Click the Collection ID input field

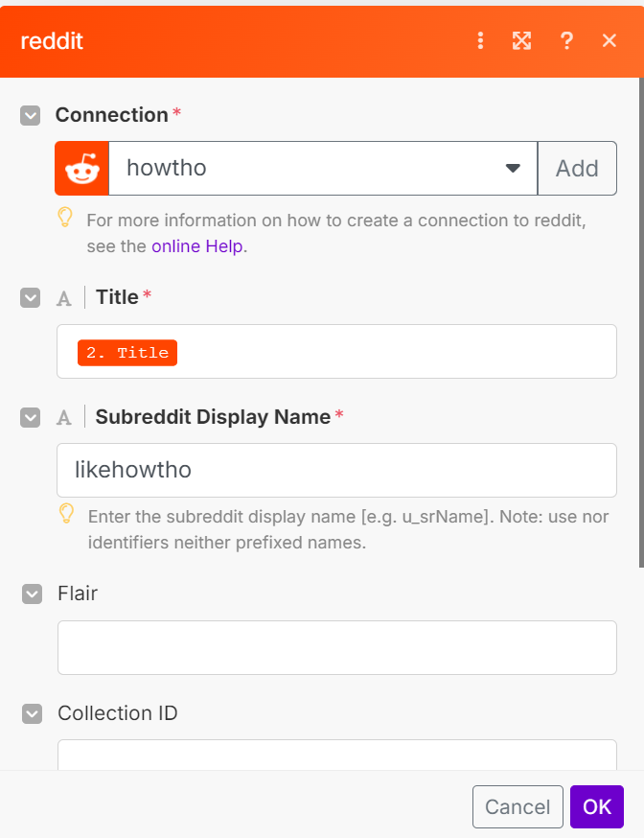(x=337, y=755)
